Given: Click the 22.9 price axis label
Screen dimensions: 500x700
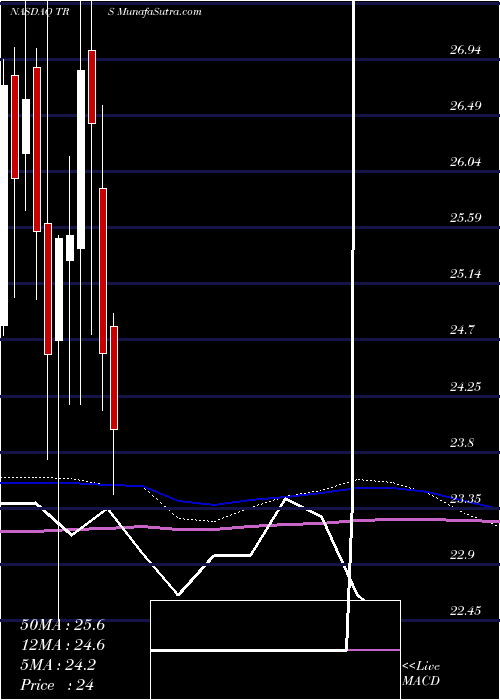Looking at the screenshot, I should [463, 554].
